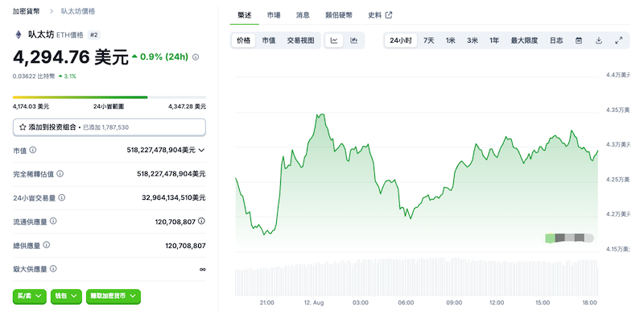Click the 21:00 time axis label

[267, 303]
